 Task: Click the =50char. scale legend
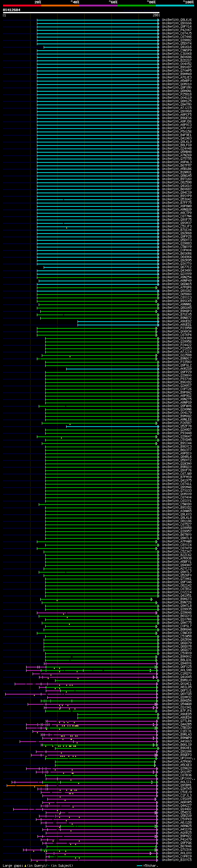point(147,866)
